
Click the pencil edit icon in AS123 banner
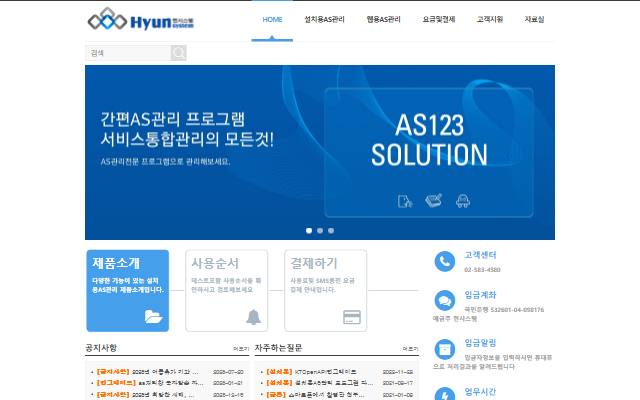433,200
